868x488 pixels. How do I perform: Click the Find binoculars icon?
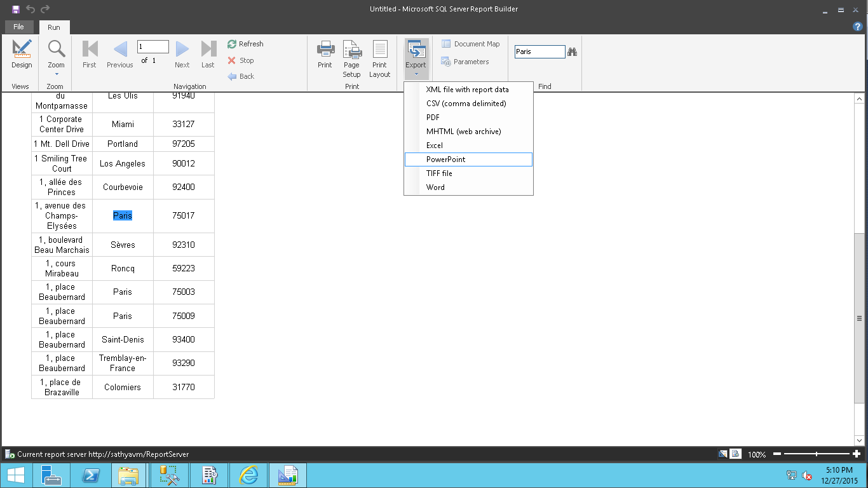click(x=573, y=51)
